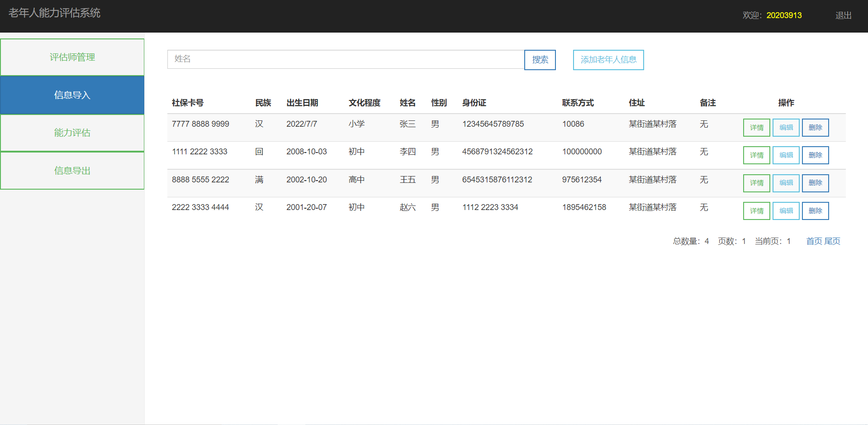Click the 联系方式 column header

[578, 103]
